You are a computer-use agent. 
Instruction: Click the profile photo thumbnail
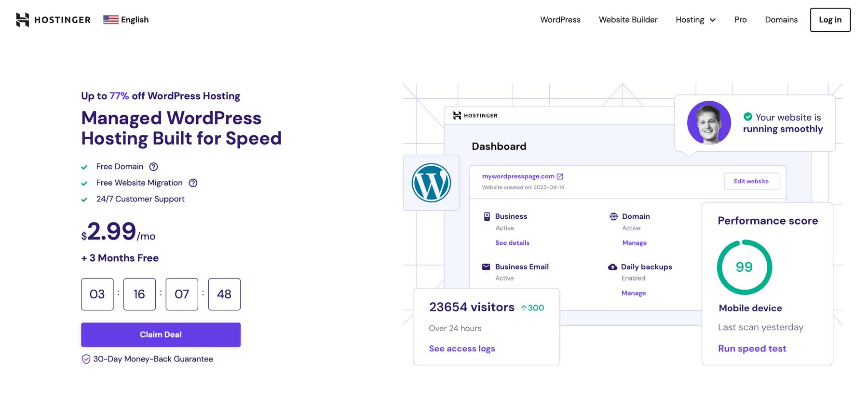[x=709, y=123]
